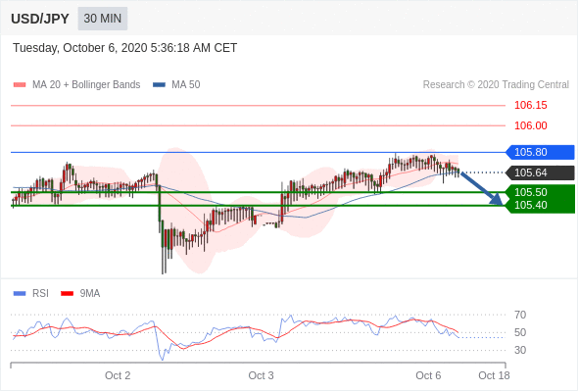The height and width of the screenshot is (392, 578).
Task: Click the 105.50 support level label
Action: click(530, 192)
